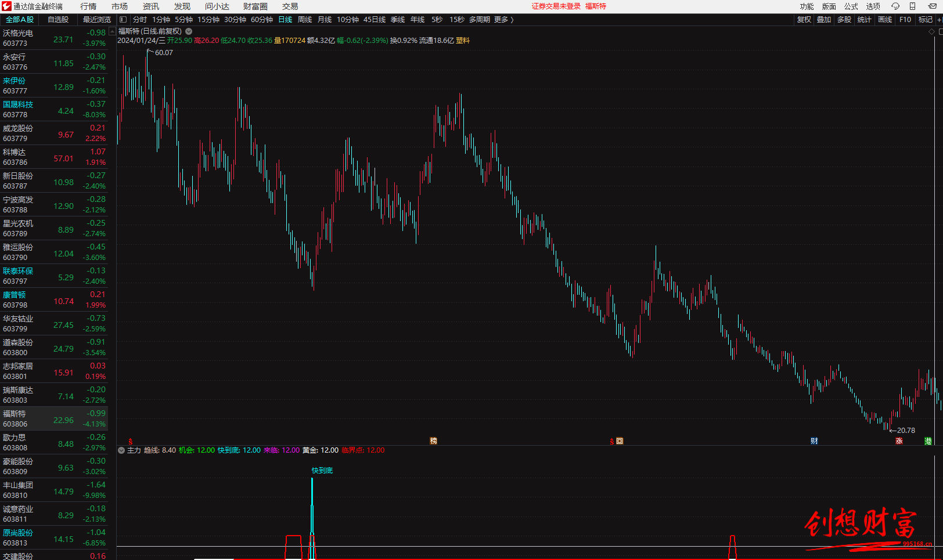
Task: Select 丰山集团 603810 in the stock list
Action: click(x=54, y=490)
